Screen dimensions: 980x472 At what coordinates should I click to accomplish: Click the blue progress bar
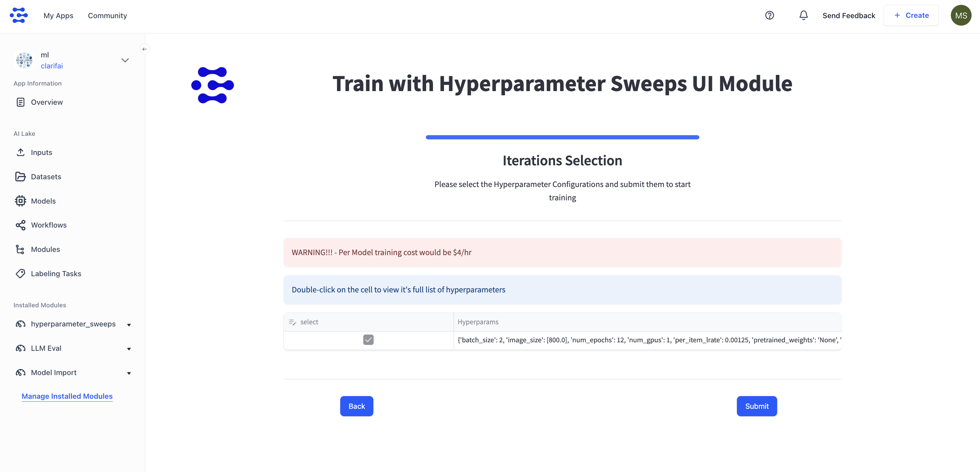point(562,137)
